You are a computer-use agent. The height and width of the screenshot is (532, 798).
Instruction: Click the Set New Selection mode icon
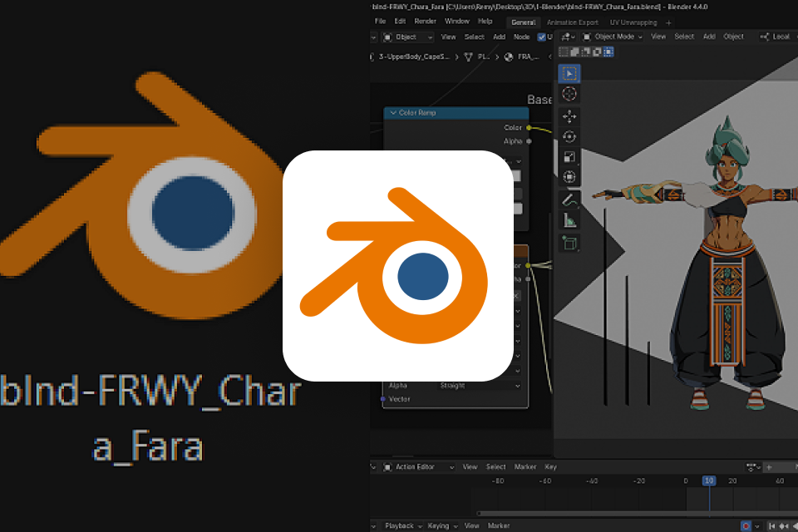click(564, 52)
